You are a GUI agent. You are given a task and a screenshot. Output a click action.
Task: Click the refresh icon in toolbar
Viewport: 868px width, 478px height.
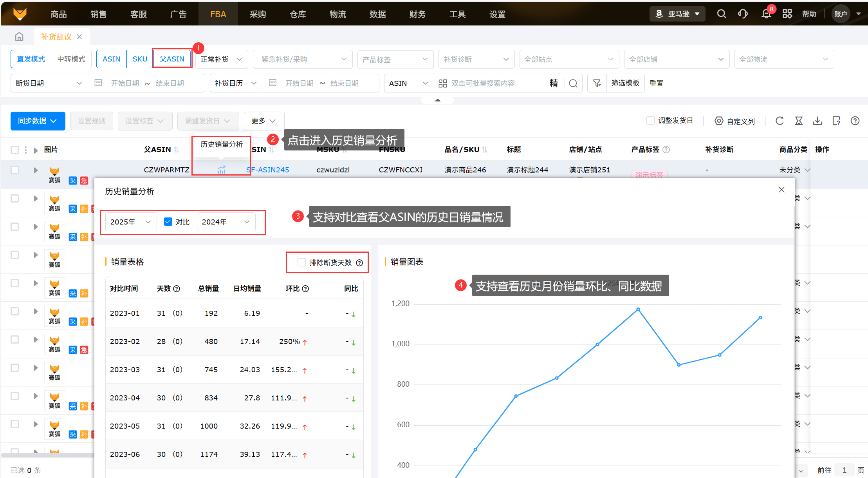780,121
